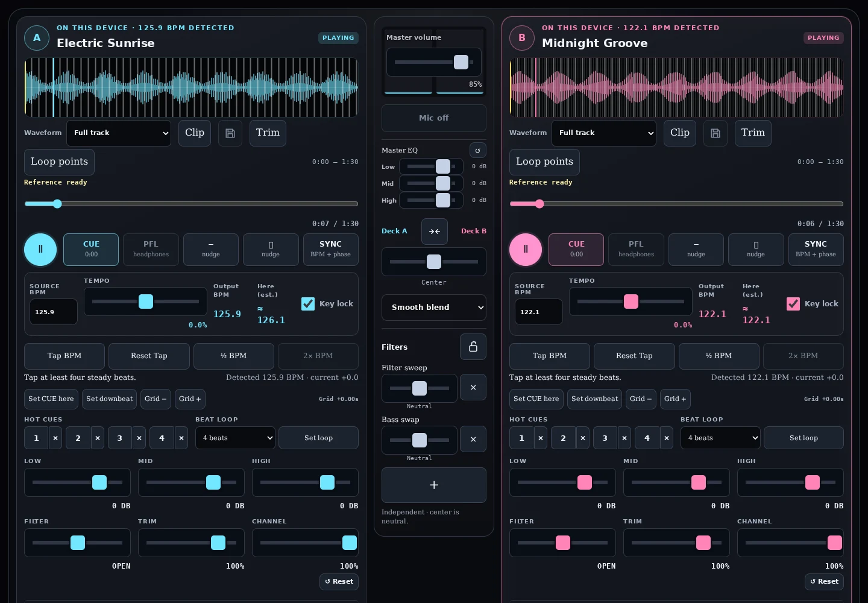
Task: Turn the microphone on
Action: click(x=434, y=118)
